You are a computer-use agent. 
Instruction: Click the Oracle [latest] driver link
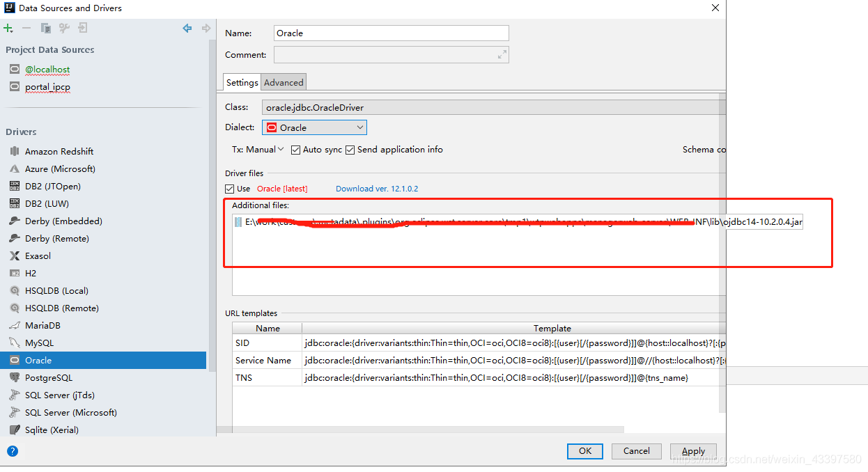click(x=282, y=189)
